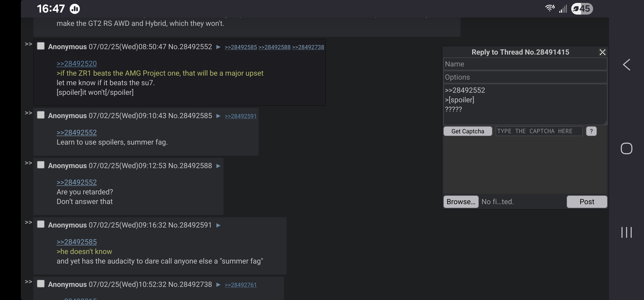Open post menu arrow for No.28492588
The image size is (644, 300).
tap(218, 166)
